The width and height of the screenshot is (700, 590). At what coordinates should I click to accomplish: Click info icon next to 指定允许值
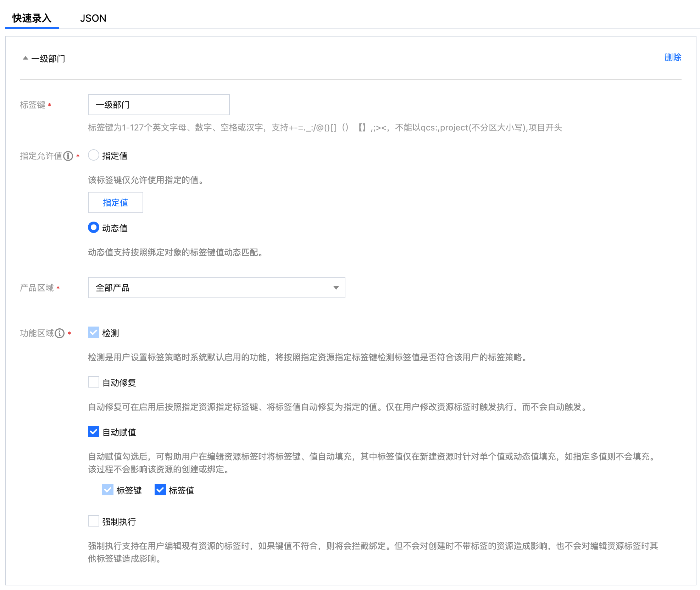68,156
